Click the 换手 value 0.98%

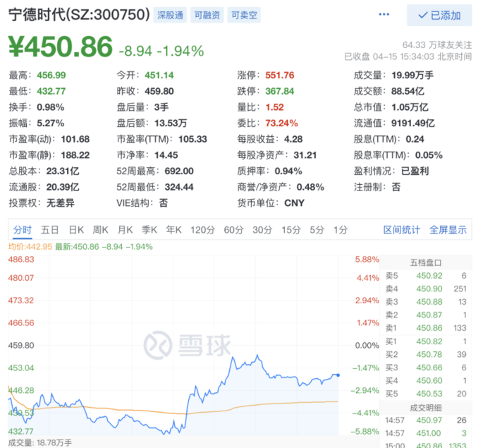(x=51, y=107)
